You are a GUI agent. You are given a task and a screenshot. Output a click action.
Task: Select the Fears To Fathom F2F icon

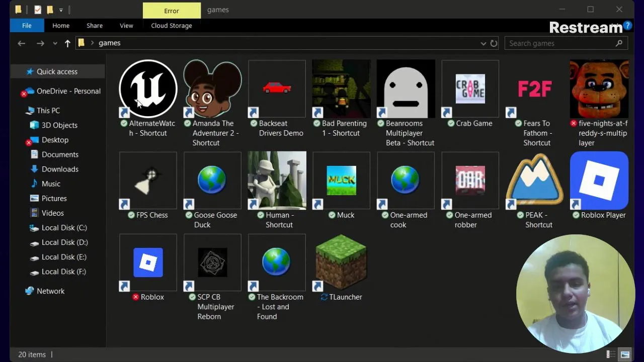pyautogui.click(x=535, y=89)
